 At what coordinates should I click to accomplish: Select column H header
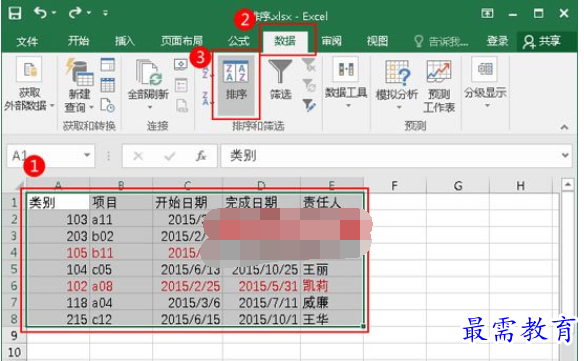tap(520, 186)
